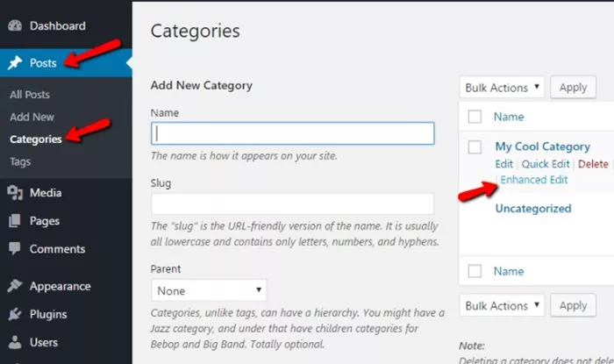Open the top Bulk Actions dropdown

pos(502,88)
